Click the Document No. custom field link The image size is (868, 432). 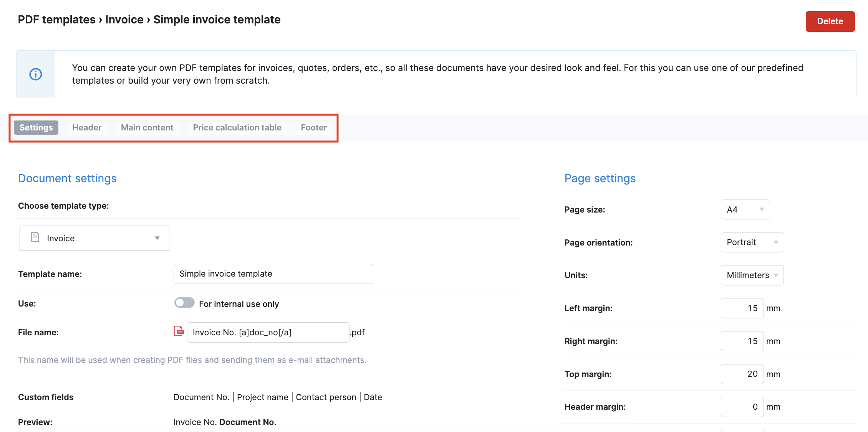[201, 397]
